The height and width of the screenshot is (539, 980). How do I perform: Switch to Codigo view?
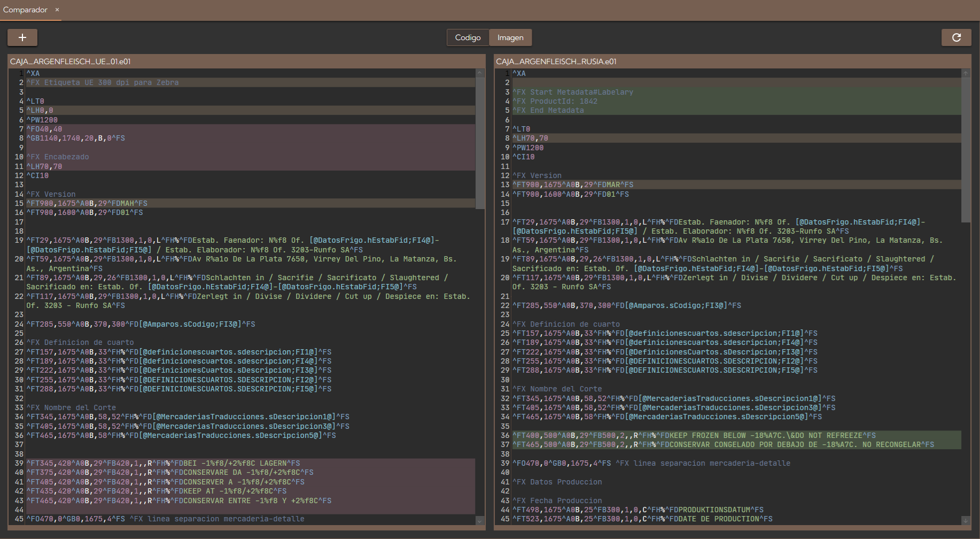(468, 37)
